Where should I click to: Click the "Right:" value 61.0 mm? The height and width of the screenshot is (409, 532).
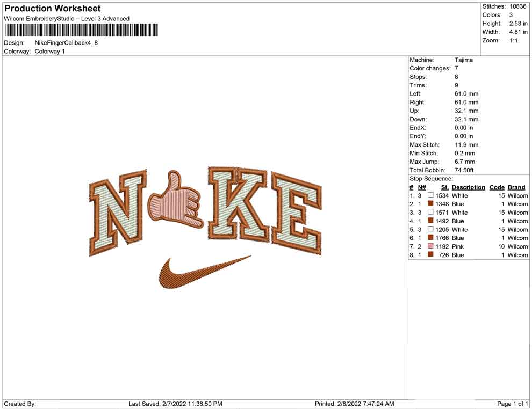[466, 102]
